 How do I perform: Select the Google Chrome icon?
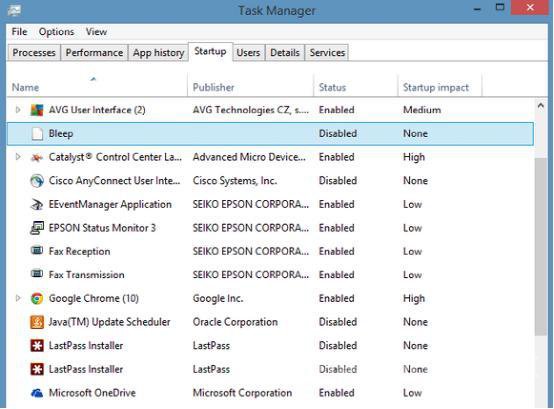point(37,298)
